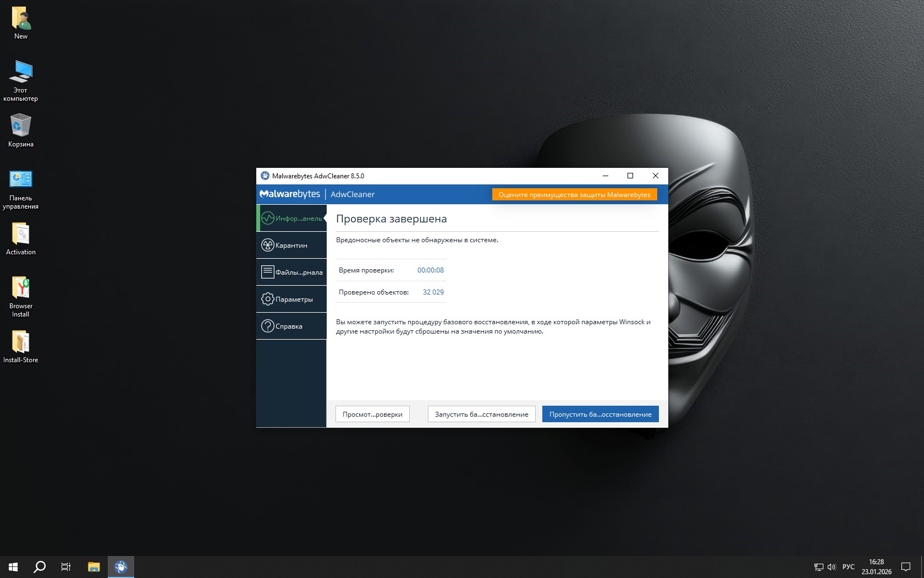Select the Browser Install desktop icon

coord(21,296)
